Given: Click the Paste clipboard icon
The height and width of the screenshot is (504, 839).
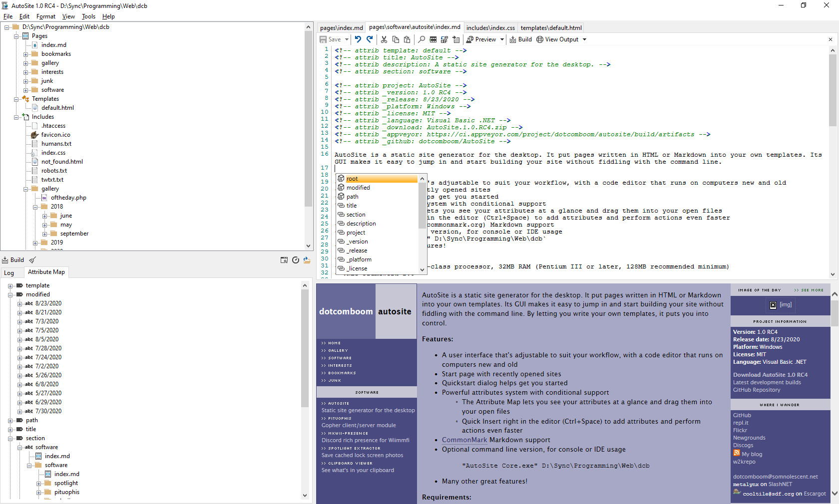Looking at the screenshot, I should (407, 39).
